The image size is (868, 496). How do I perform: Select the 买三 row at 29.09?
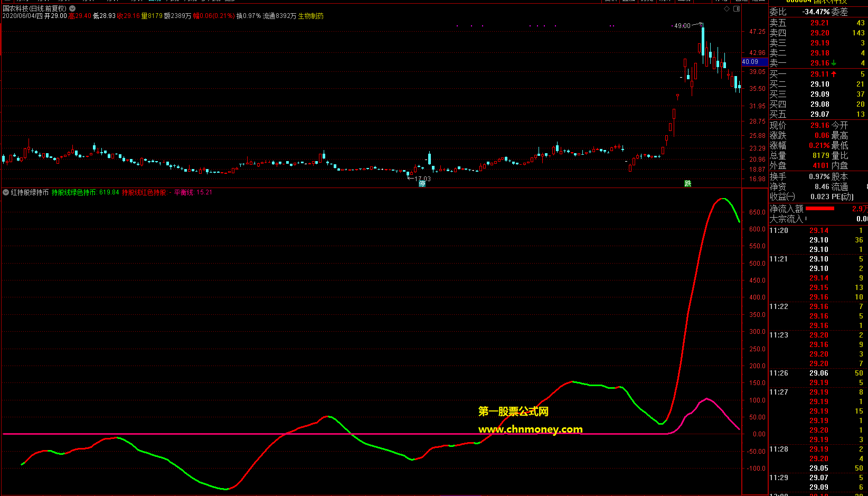(817, 94)
